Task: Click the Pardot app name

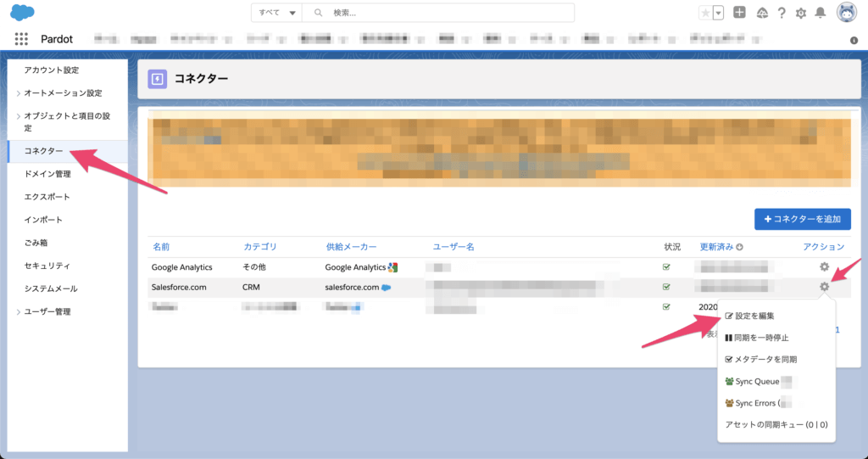Action: (57, 39)
